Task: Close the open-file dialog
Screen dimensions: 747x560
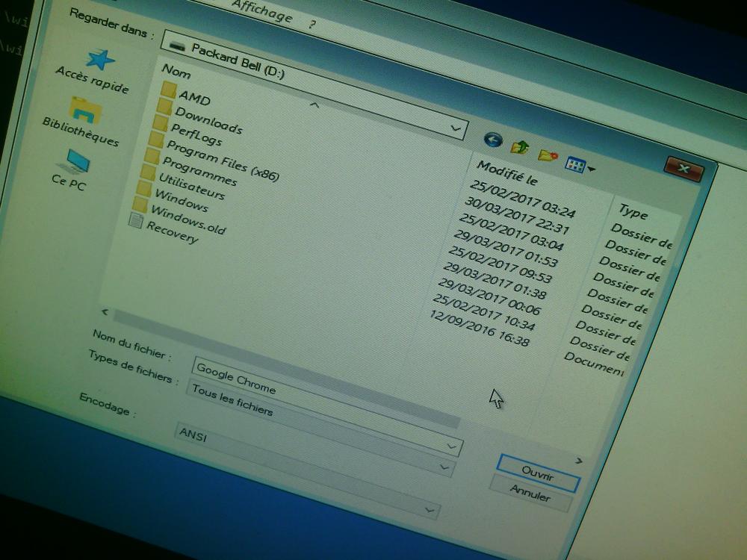Action: click(x=684, y=169)
